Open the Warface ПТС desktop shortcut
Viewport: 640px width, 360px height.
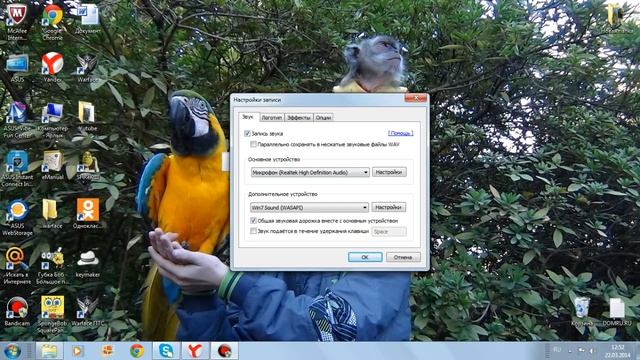coord(88,311)
